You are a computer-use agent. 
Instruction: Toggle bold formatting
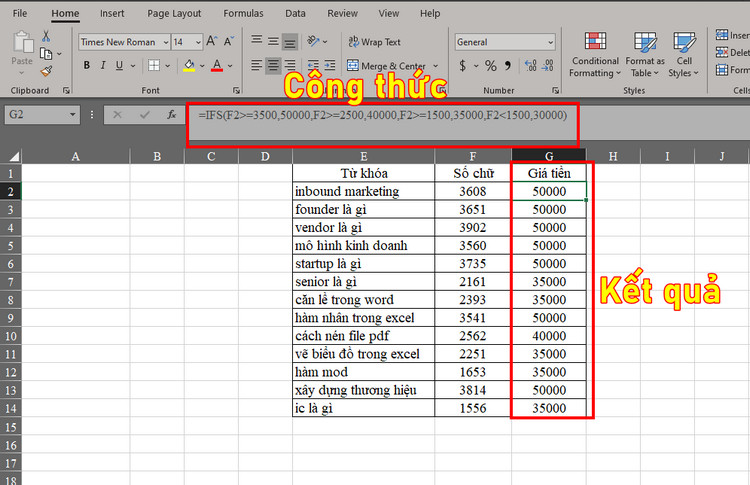coord(87,66)
